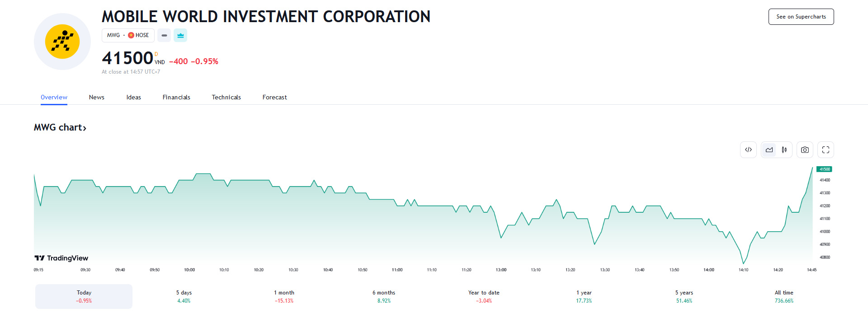Open See on Supercharts
Screen dimensions: 868x327
(801, 17)
